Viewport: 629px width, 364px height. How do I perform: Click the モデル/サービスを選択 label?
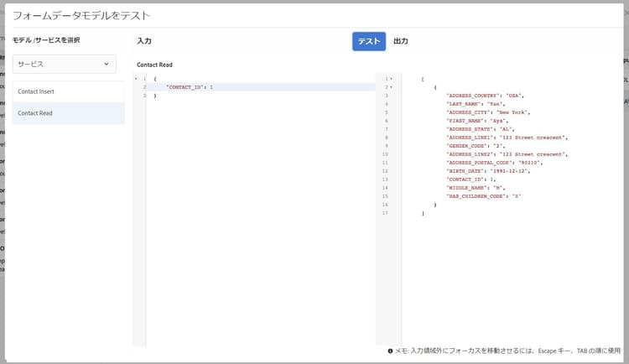coord(46,40)
